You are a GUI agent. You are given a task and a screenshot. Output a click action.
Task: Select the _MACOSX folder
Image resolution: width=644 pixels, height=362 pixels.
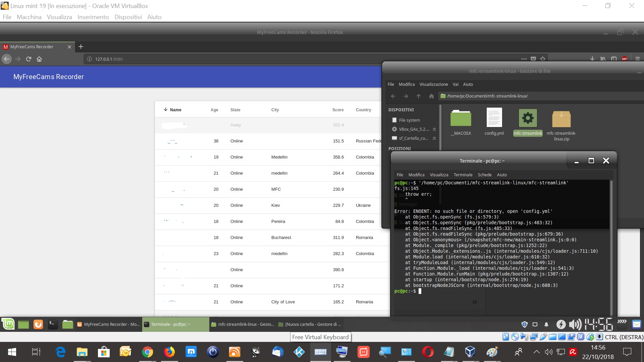tap(461, 122)
